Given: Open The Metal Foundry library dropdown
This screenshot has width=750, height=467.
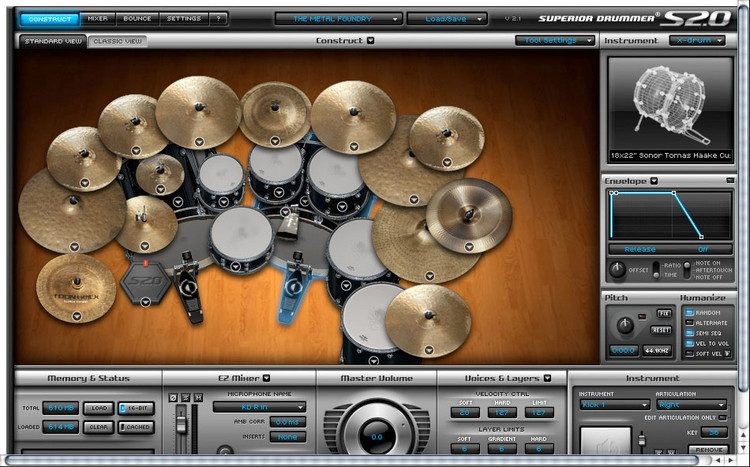Looking at the screenshot, I should point(338,19).
